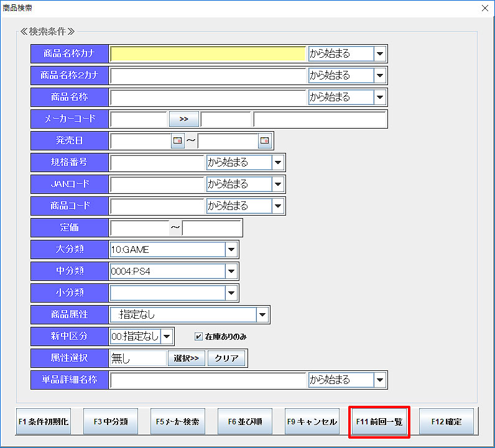Image resolution: width=495 pixels, height=448 pixels.
Task: Click the highlighted F11 前回一覧 button
Action: click(379, 422)
